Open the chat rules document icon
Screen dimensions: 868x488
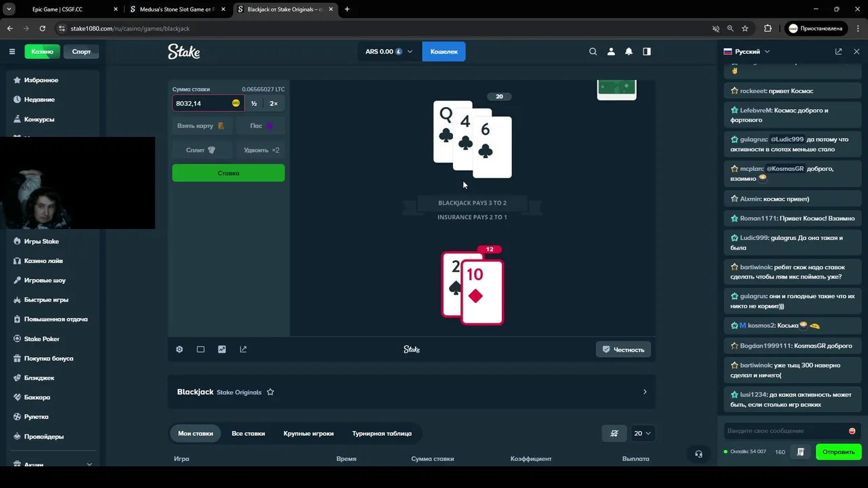pyautogui.click(x=801, y=451)
